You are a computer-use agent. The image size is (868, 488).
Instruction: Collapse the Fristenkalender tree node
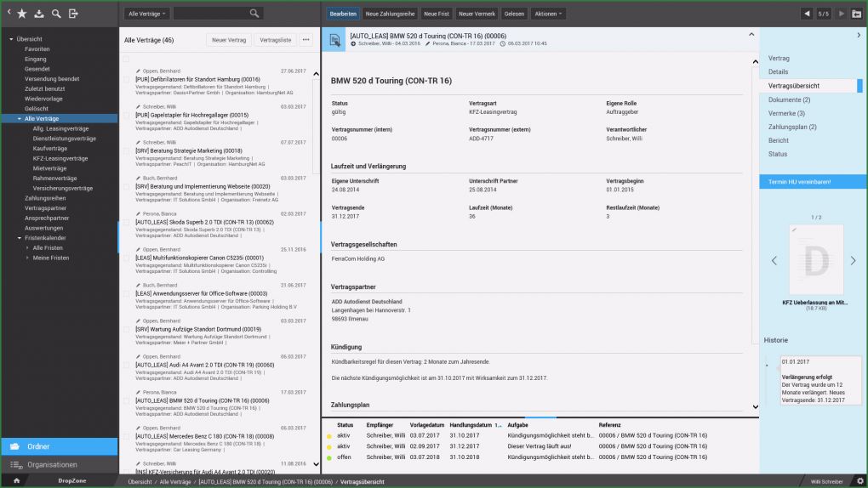[x=20, y=238]
